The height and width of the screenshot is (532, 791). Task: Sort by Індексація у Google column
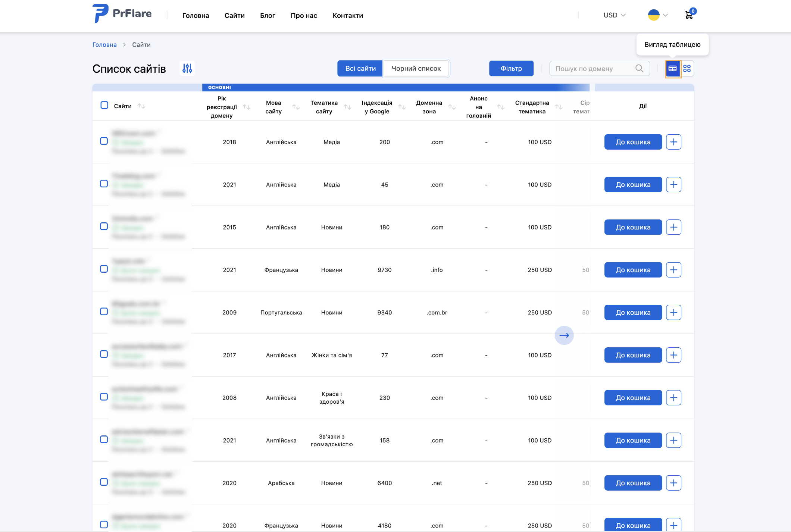point(402,107)
